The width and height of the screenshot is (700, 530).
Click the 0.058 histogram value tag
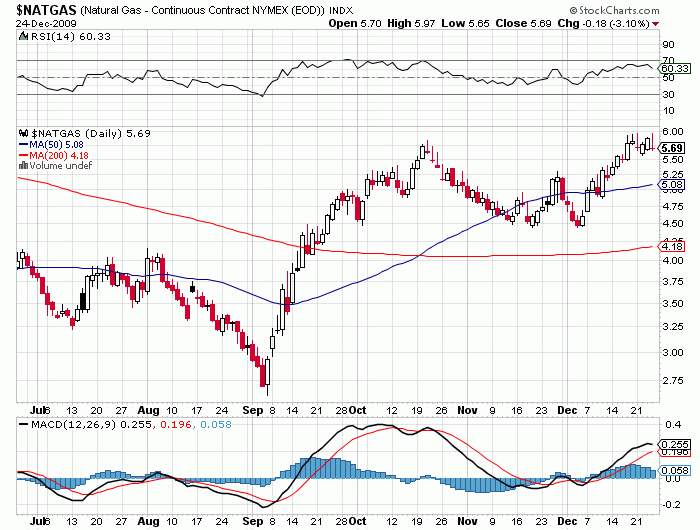[674, 470]
